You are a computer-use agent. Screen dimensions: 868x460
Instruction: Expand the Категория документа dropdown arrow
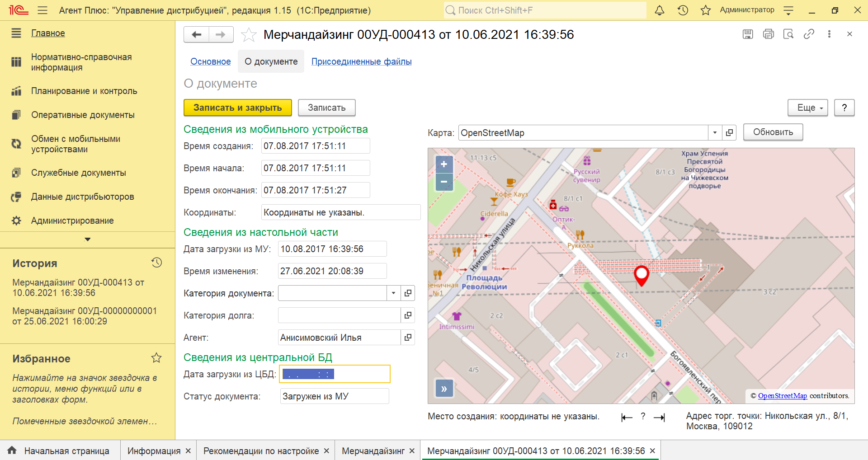[393, 293]
